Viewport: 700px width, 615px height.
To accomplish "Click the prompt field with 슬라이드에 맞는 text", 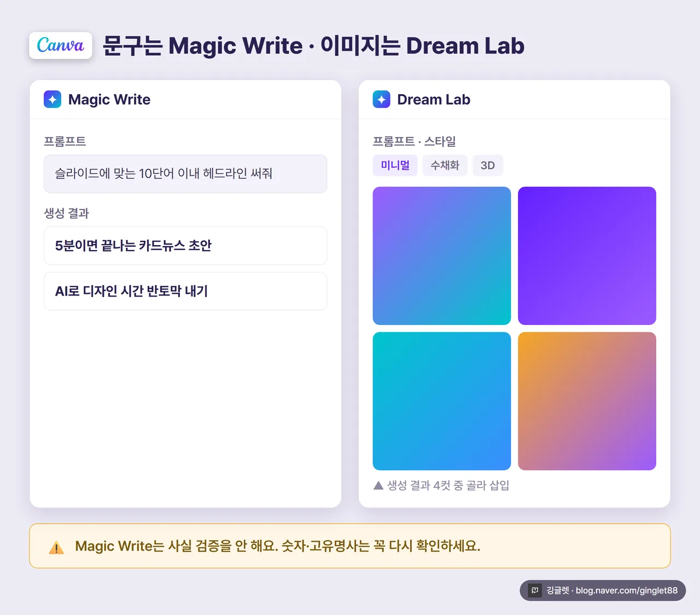I will tap(185, 174).
